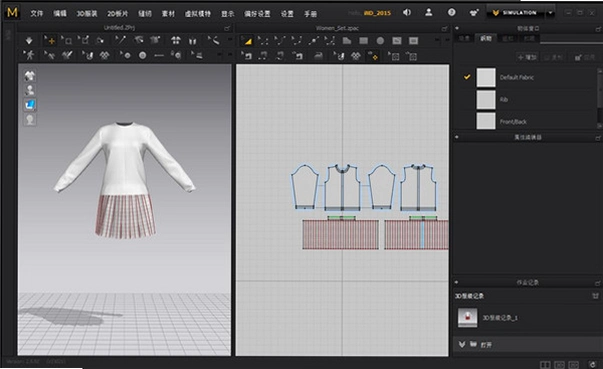Collapse the property editor panel arrow

(x=457, y=137)
